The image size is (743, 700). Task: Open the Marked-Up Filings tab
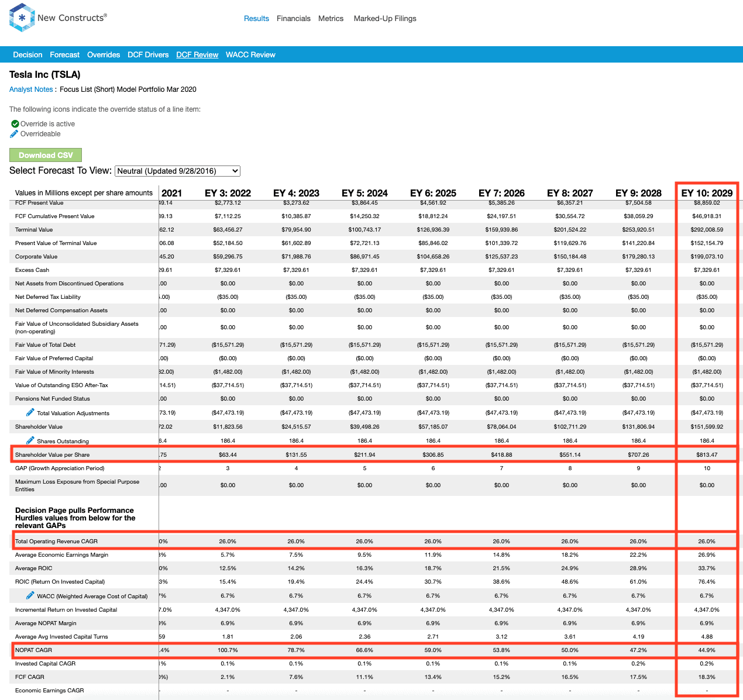[385, 19]
